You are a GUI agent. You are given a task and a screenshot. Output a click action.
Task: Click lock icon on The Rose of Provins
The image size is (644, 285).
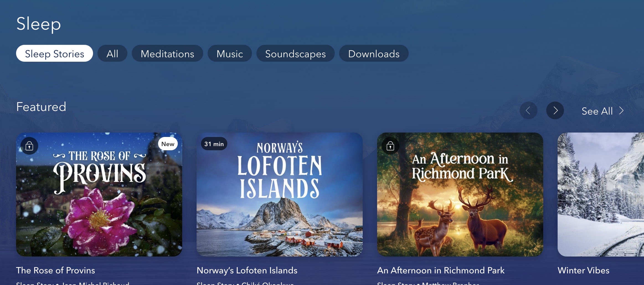click(29, 146)
